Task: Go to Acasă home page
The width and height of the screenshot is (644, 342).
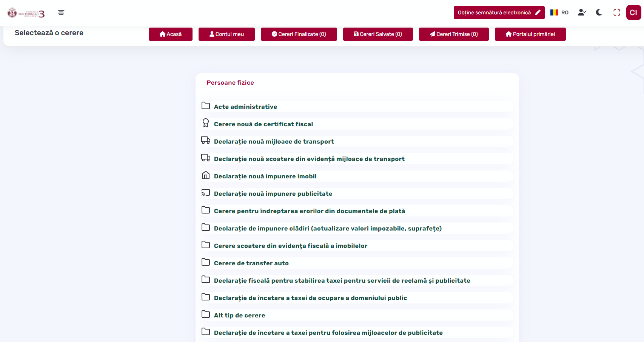Action: click(x=171, y=34)
